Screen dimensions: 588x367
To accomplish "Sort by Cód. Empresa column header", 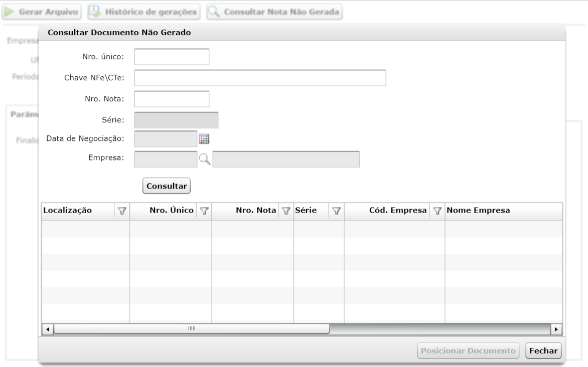I will coord(398,210).
